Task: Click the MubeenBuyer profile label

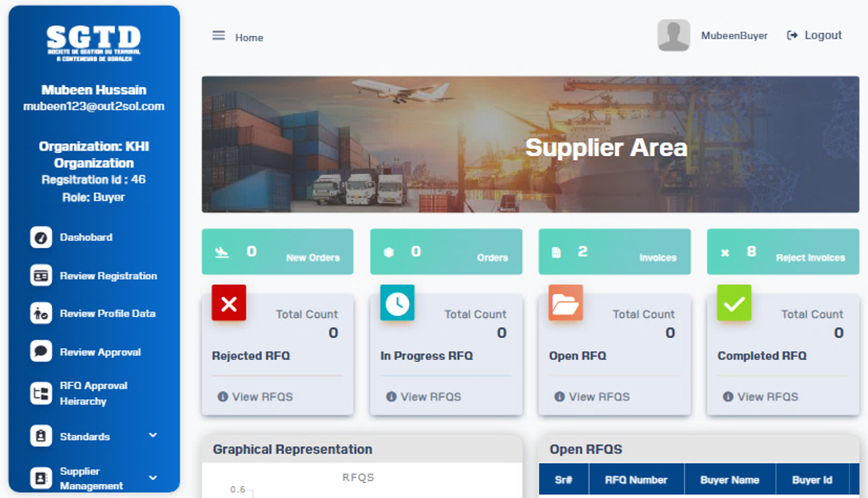Action: [735, 35]
